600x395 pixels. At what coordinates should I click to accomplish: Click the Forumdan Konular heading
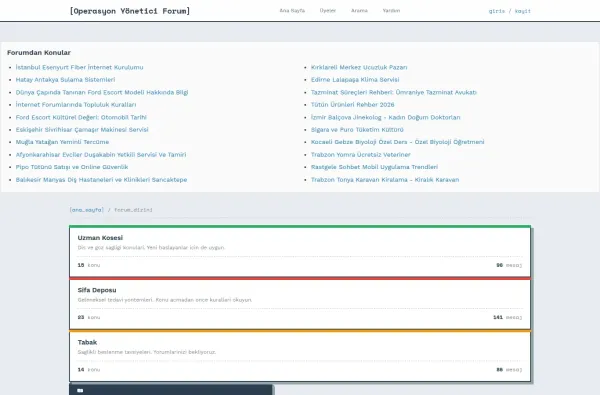click(x=39, y=52)
